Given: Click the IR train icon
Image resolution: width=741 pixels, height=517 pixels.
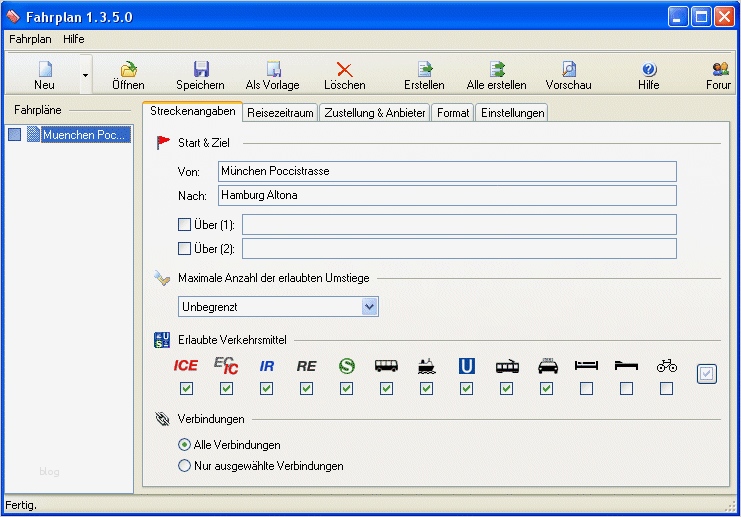Looking at the screenshot, I should tap(267, 366).
